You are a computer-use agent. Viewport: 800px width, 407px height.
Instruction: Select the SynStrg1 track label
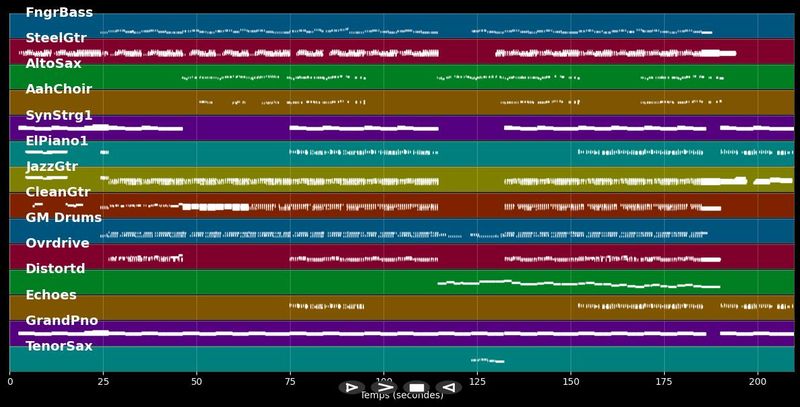point(59,115)
